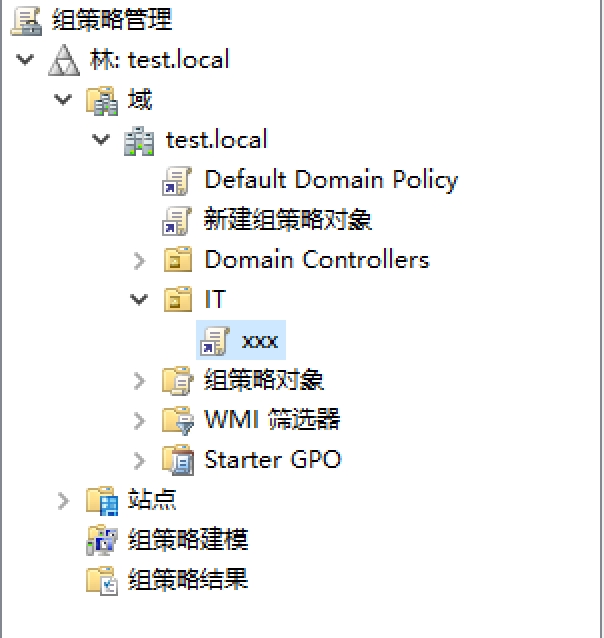The height and width of the screenshot is (638, 604).
Task: Click the 组策略管理 root console icon
Action: (x=29, y=19)
